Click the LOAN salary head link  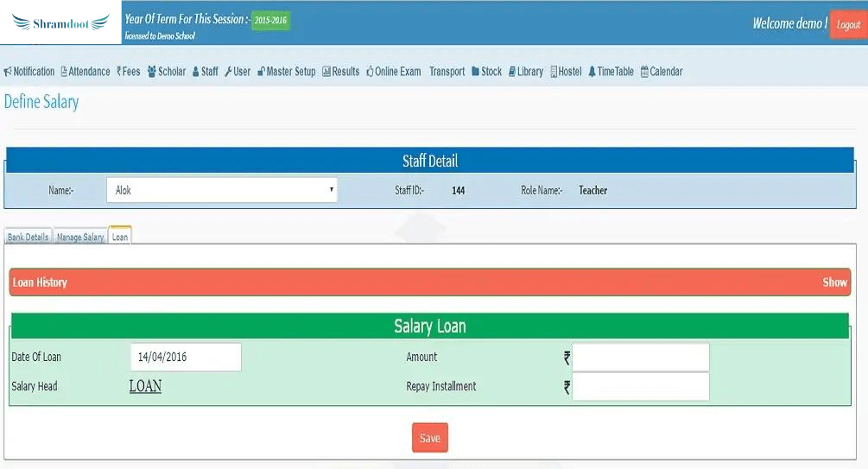(145, 386)
